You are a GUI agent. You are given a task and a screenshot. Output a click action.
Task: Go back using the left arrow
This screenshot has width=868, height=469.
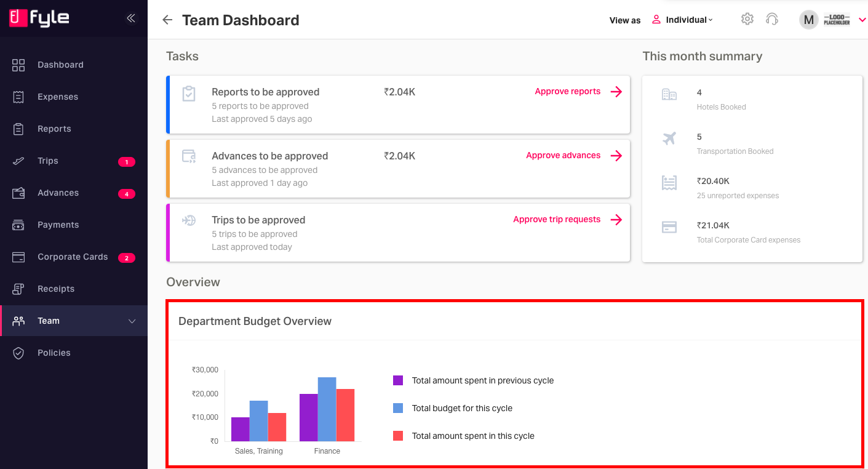click(167, 20)
